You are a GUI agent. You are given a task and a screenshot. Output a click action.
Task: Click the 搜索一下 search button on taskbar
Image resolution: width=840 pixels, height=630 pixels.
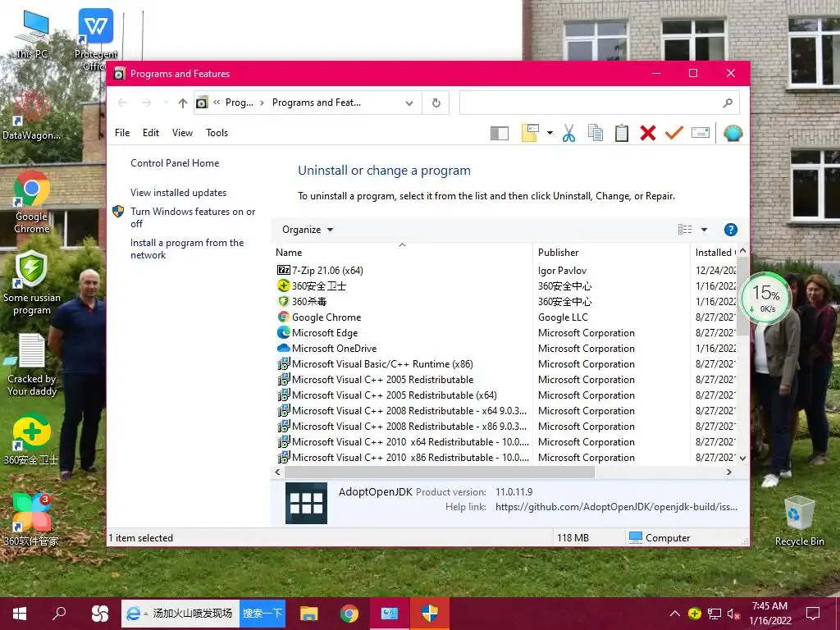pyautogui.click(x=262, y=614)
